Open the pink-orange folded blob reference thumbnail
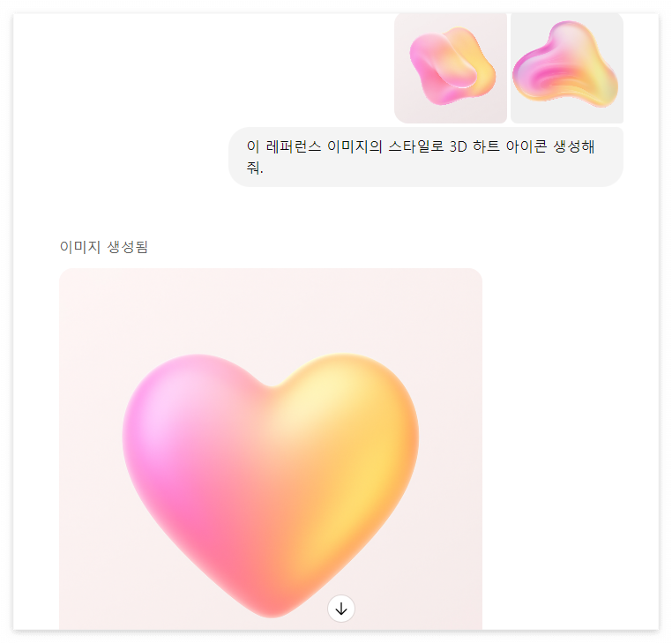672x643 pixels. pos(451,68)
